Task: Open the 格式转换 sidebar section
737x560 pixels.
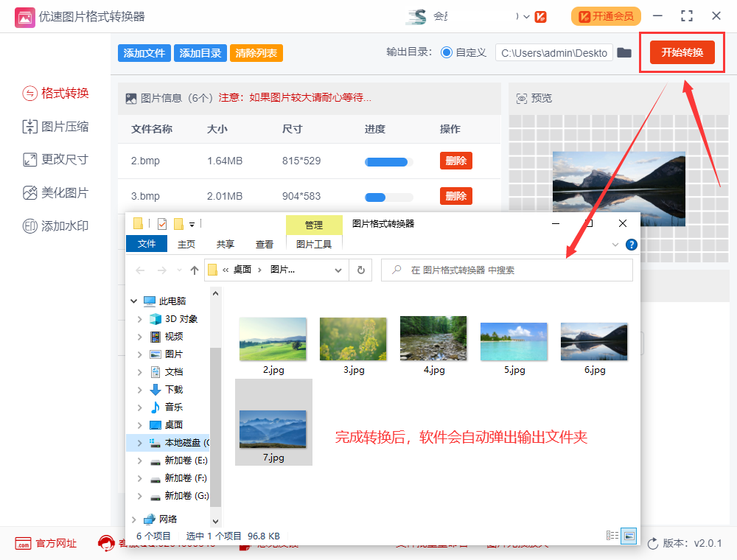Action: [x=55, y=93]
